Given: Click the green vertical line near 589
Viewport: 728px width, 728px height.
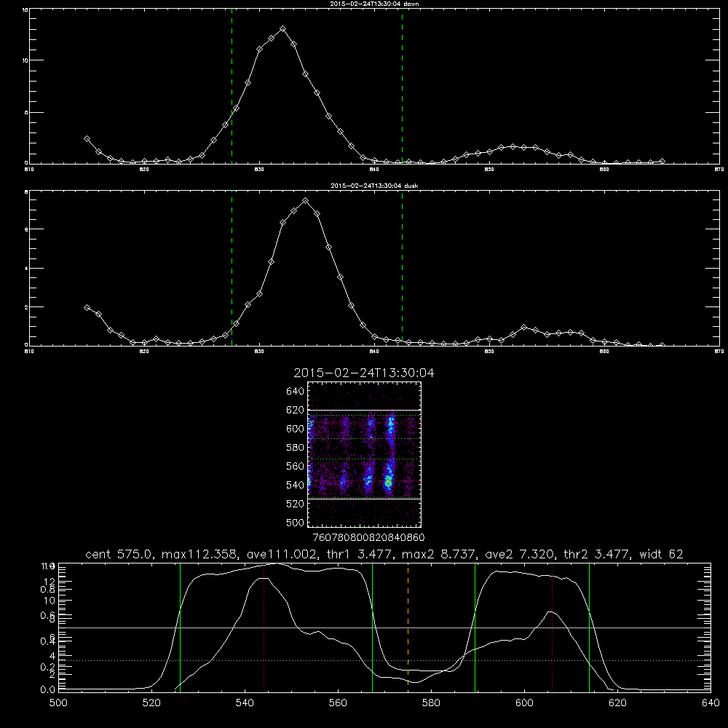Looking at the screenshot, I should pyautogui.click(x=475, y=627).
